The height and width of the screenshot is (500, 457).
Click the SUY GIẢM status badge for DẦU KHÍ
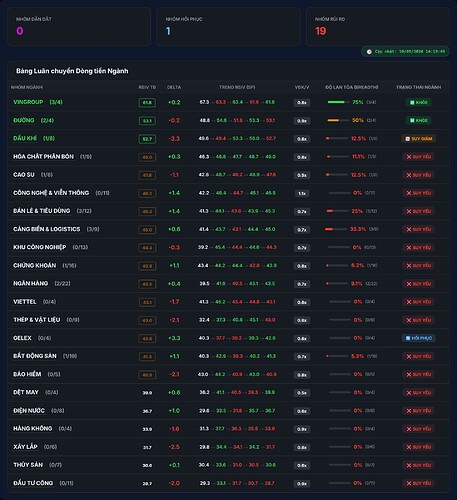[x=419, y=139]
